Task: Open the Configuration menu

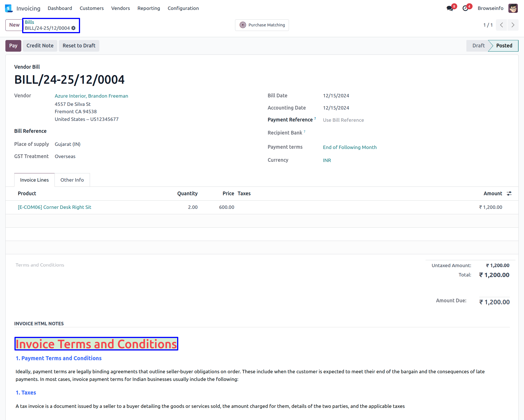Action: point(183,8)
